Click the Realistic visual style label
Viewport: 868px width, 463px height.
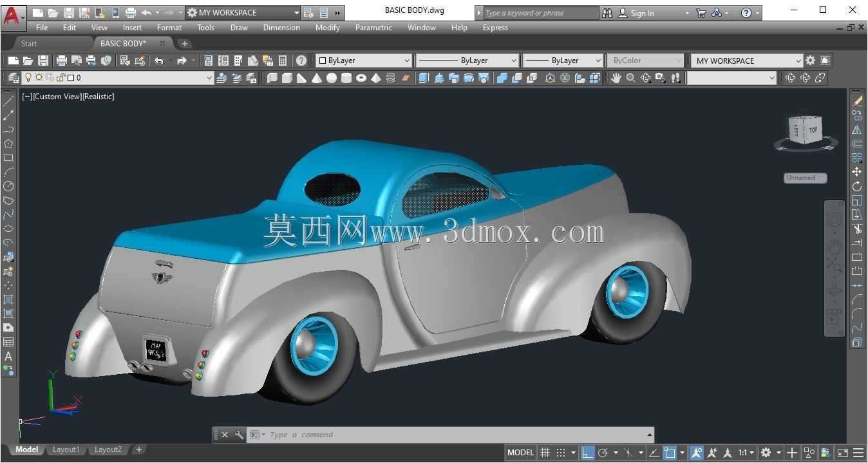[x=99, y=97]
